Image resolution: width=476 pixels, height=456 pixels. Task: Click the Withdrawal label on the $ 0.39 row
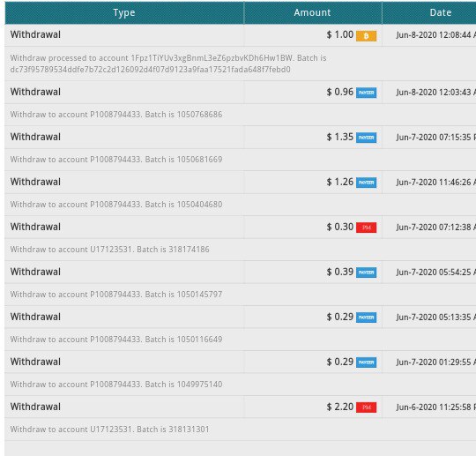(35, 272)
